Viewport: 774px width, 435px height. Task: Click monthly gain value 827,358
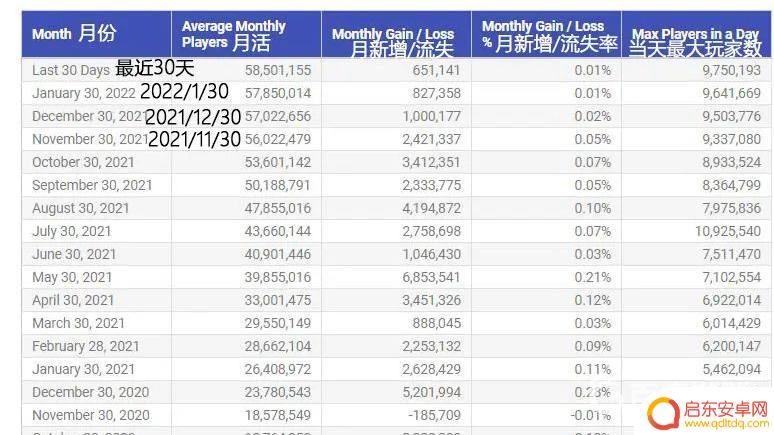point(437,93)
